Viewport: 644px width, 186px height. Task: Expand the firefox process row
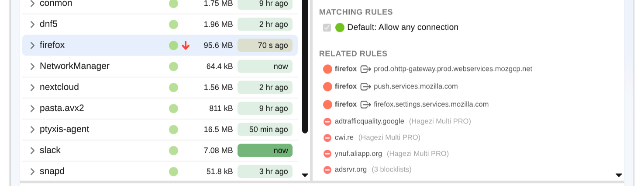32,45
